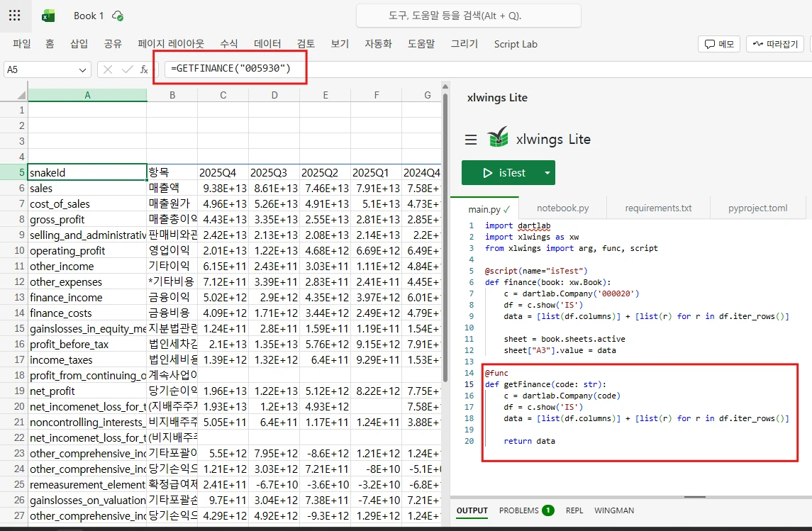Switch to the 데이터 ribbon tab
The image size is (812, 531).
pyautogui.click(x=267, y=43)
